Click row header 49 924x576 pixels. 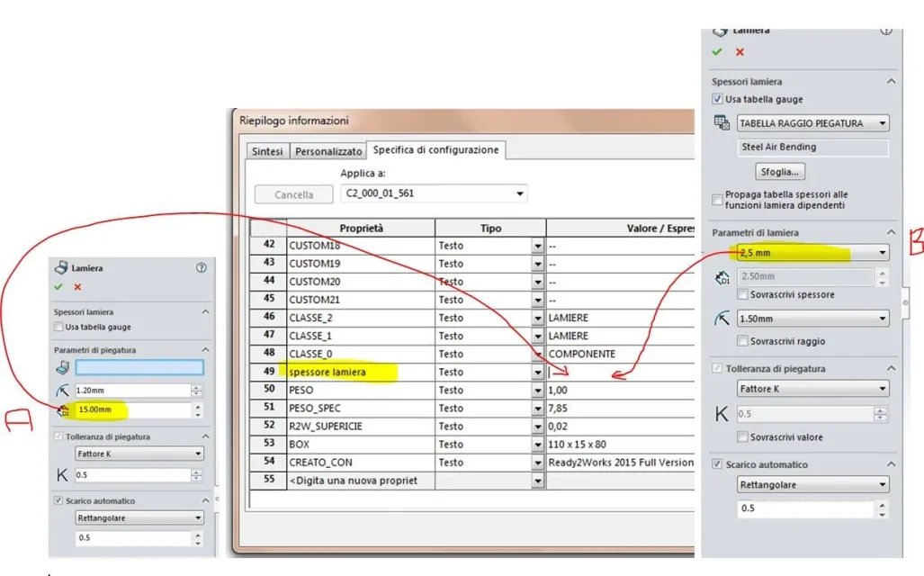pos(269,372)
